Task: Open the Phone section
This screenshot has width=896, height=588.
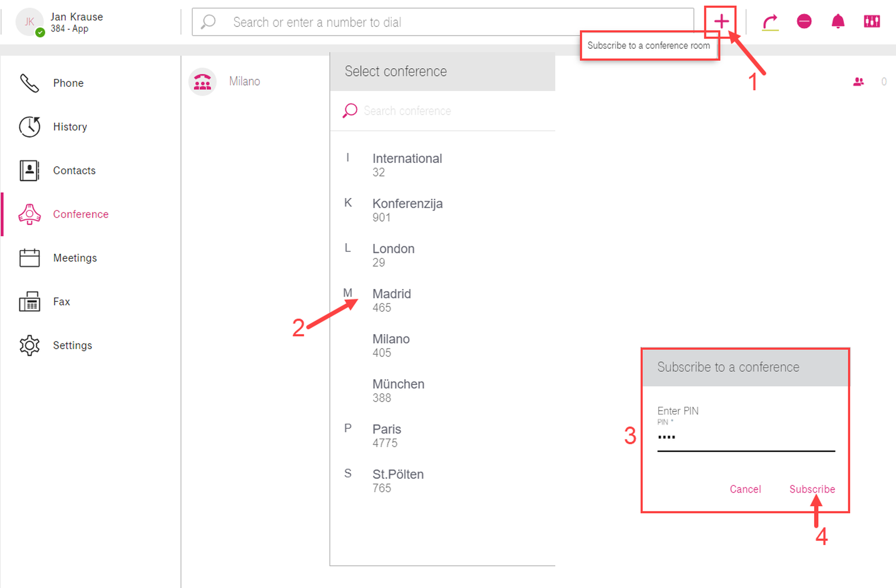Action: pos(68,83)
